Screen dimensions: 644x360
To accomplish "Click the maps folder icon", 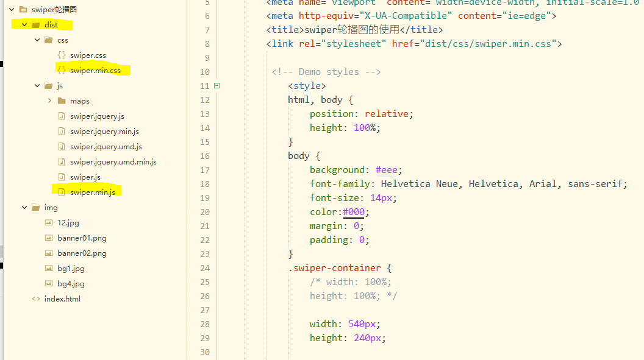I will point(60,100).
